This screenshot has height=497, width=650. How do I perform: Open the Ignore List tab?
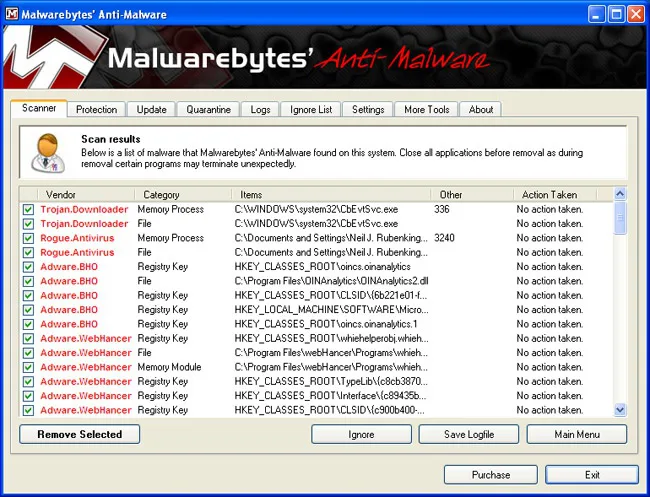click(x=311, y=110)
